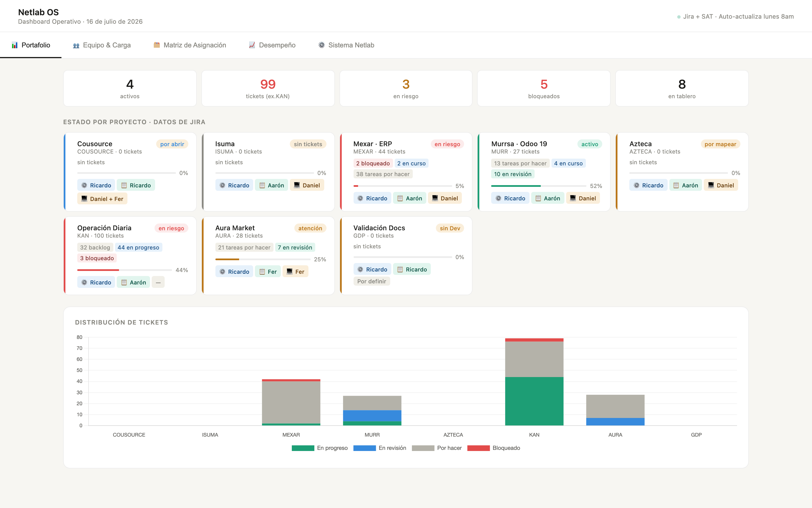Viewport: 812px width, 508px height.
Task: Open the Matriz de Asignación tab
Action: point(189,45)
